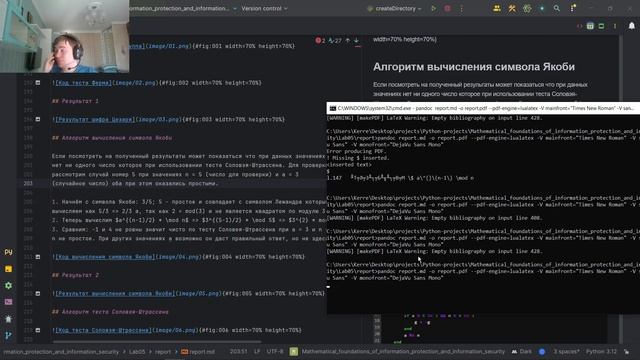Viewport: 640px width, 360px height.
Task: Click the "Missing $ inserted." line in cmd
Action: click(x=358, y=158)
